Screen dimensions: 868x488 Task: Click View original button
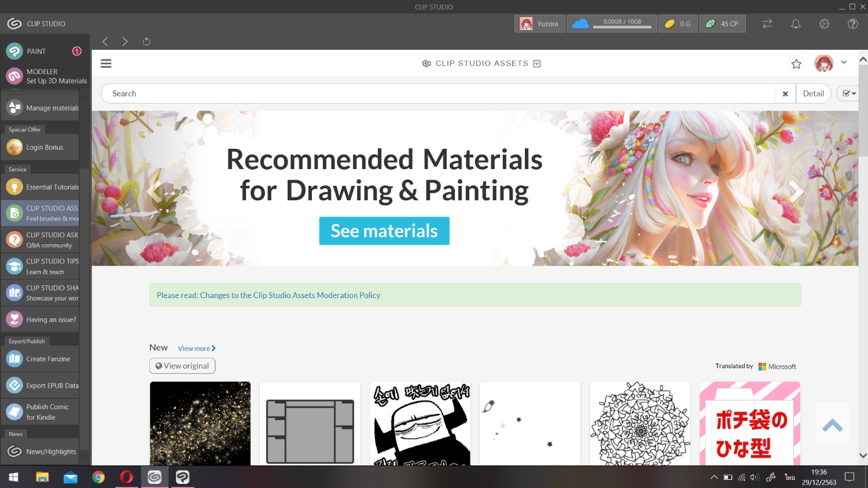click(x=182, y=366)
